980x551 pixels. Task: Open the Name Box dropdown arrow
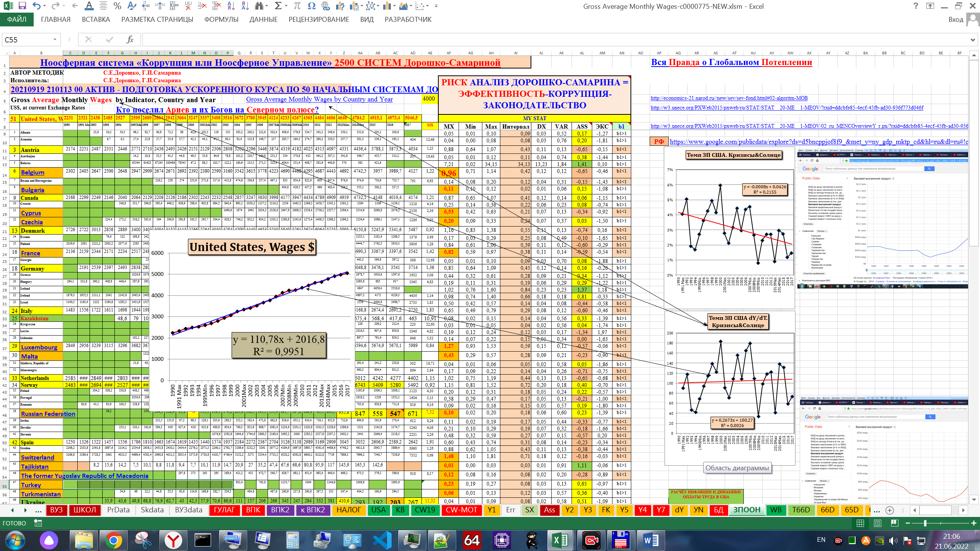click(x=55, y=39)
